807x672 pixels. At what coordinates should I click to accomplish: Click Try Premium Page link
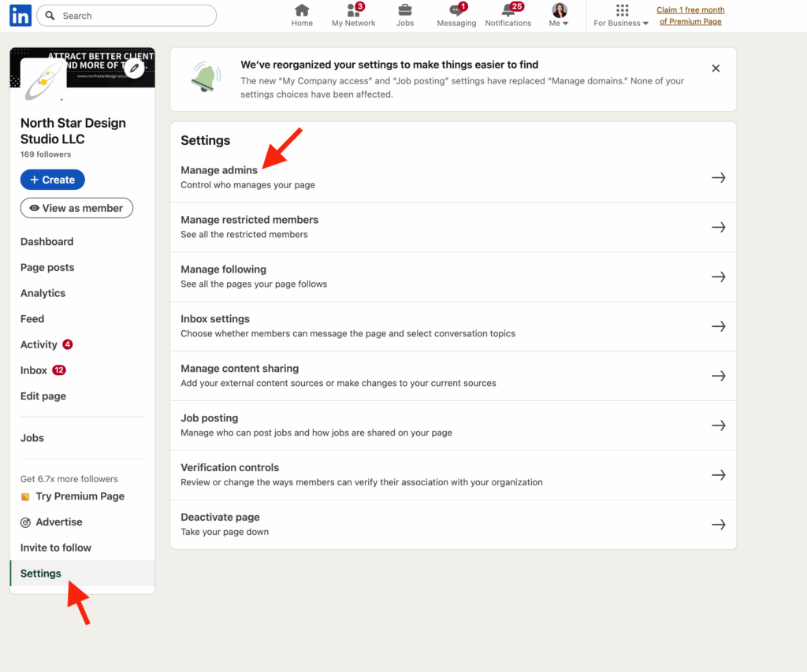pyautogui.click(x=80, y=496)
